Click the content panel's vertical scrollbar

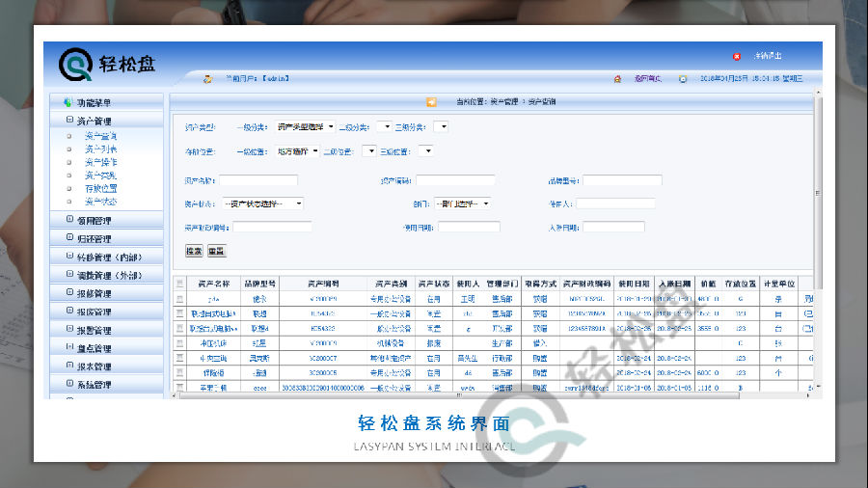pos(818,193)
